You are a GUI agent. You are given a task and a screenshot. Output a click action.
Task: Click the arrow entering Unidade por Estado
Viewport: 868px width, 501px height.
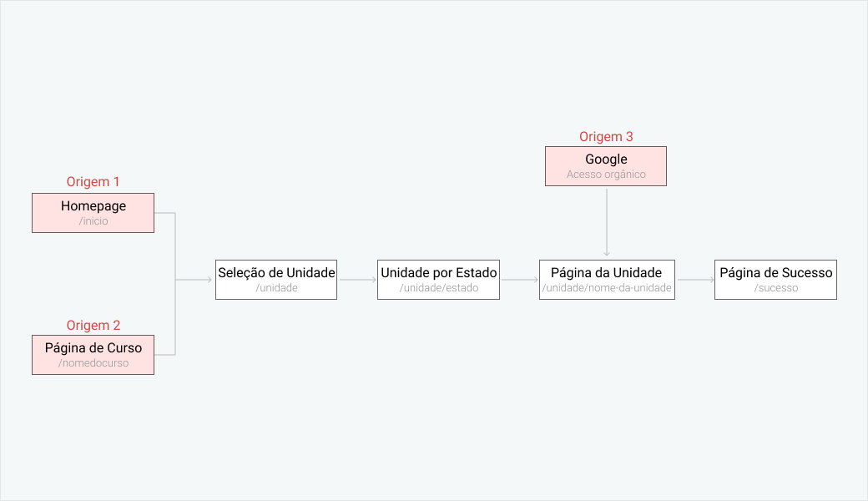pos(357,280)
